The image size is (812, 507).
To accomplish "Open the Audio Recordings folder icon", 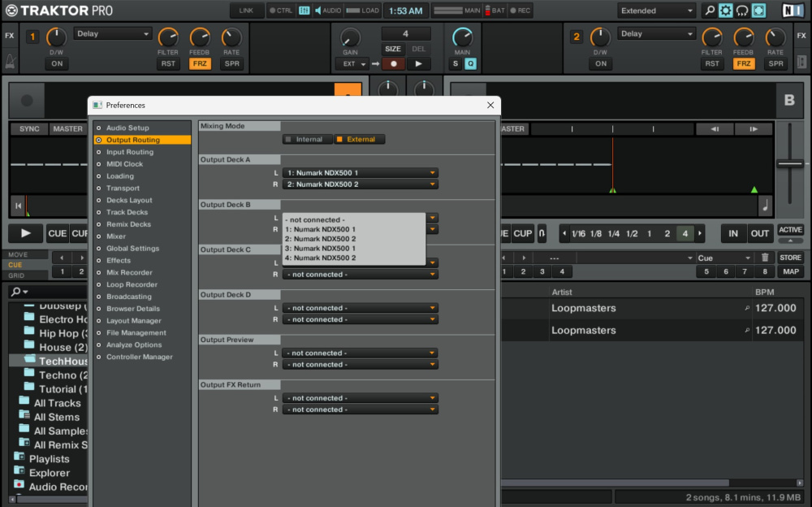I will 19,485.
